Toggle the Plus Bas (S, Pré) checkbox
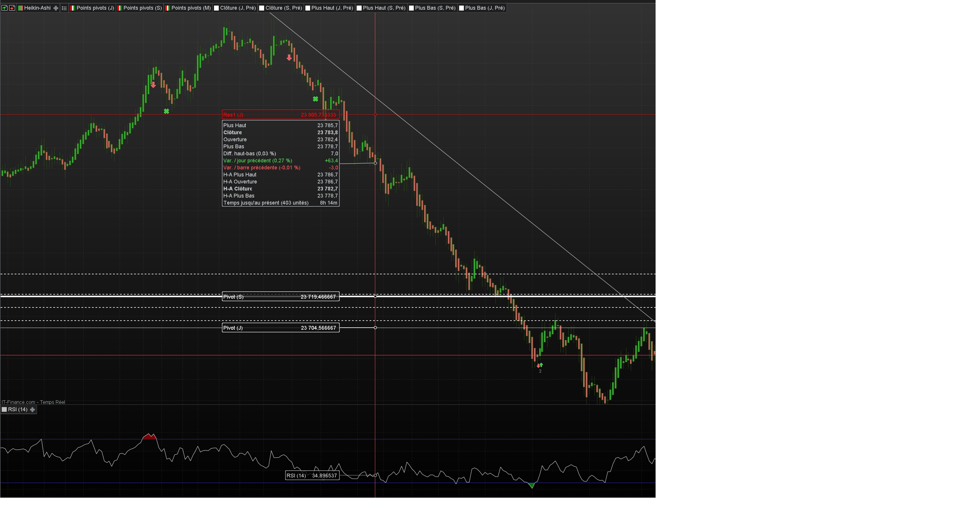The height and width of the screenshot is (512, 980). pos(411,8)
